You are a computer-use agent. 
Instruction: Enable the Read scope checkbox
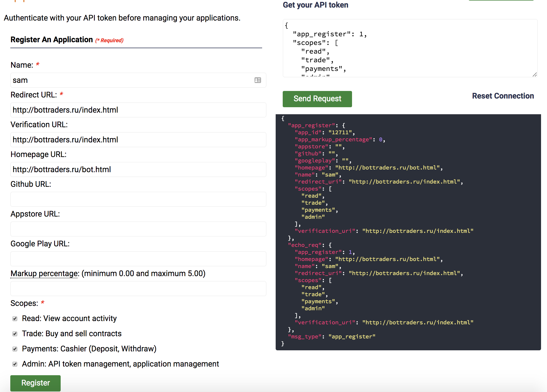click(15, 319)
